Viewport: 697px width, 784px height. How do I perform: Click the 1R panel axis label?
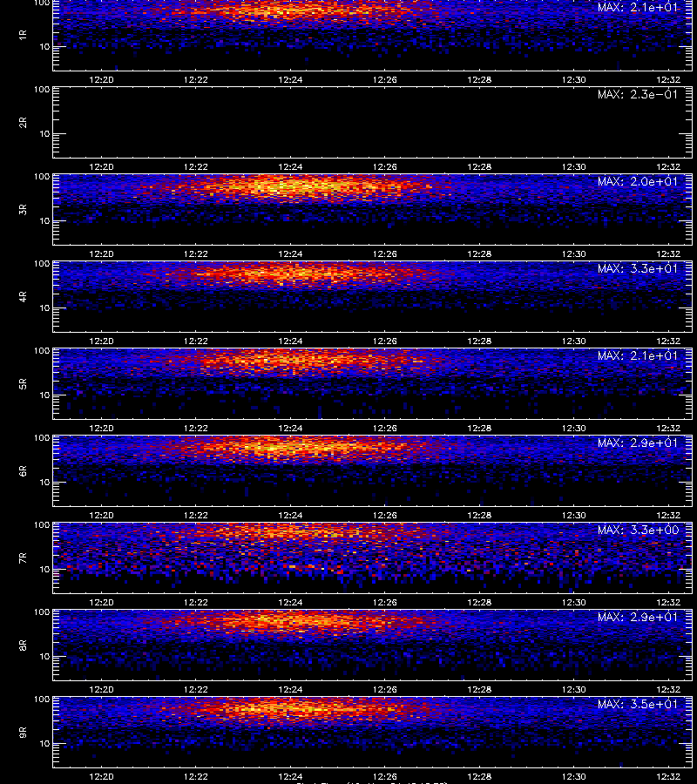(23, 35)
